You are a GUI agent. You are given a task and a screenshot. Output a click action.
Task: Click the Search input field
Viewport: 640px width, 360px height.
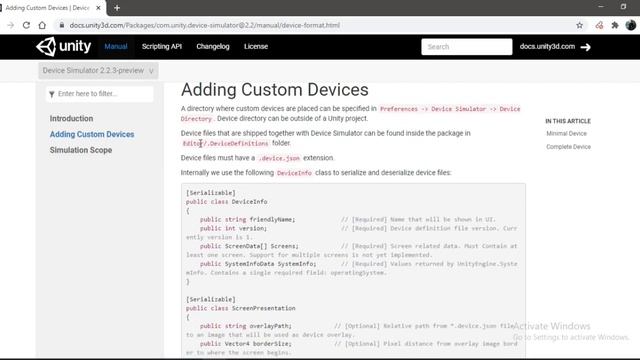click(467, 47)
